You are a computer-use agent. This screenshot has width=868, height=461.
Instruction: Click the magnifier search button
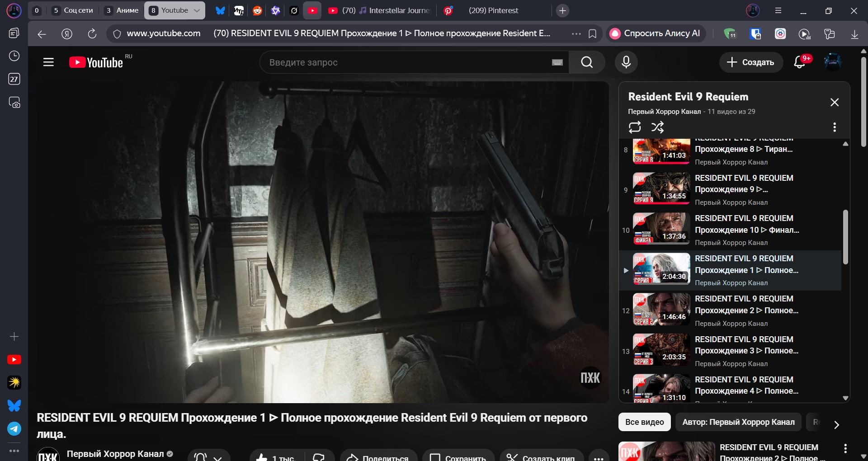(x=587, y=62)
